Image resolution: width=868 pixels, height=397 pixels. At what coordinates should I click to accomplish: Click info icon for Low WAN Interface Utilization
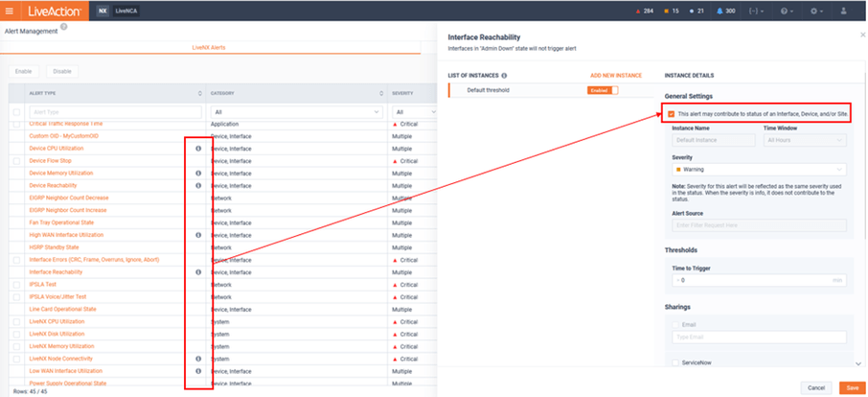(x=198, y=371)
